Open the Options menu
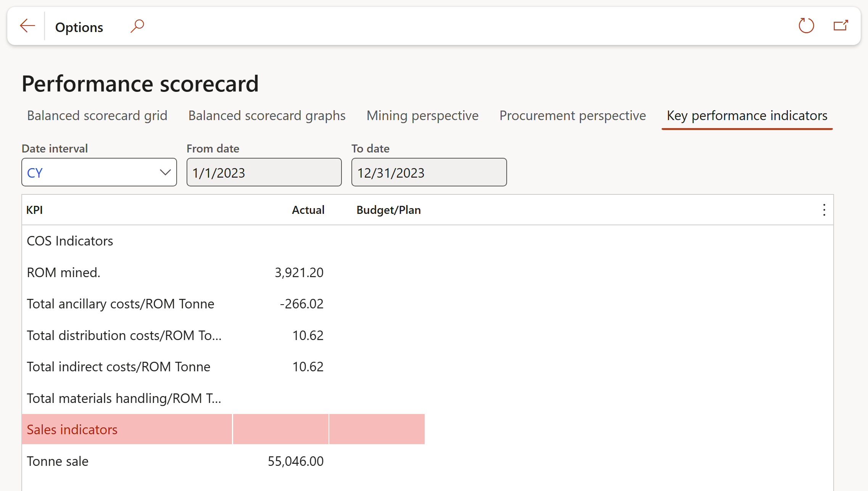The image size is (868, 491). (x=79, y=27)
